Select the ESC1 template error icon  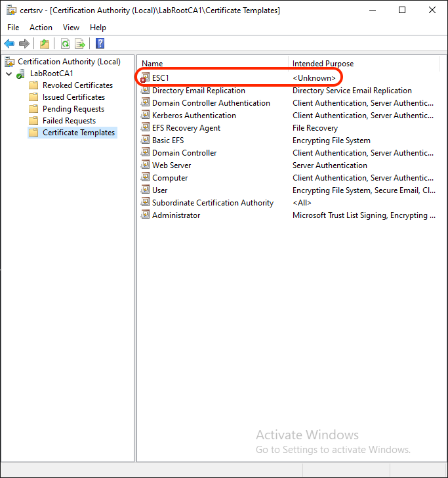click(x=146, y=78)
